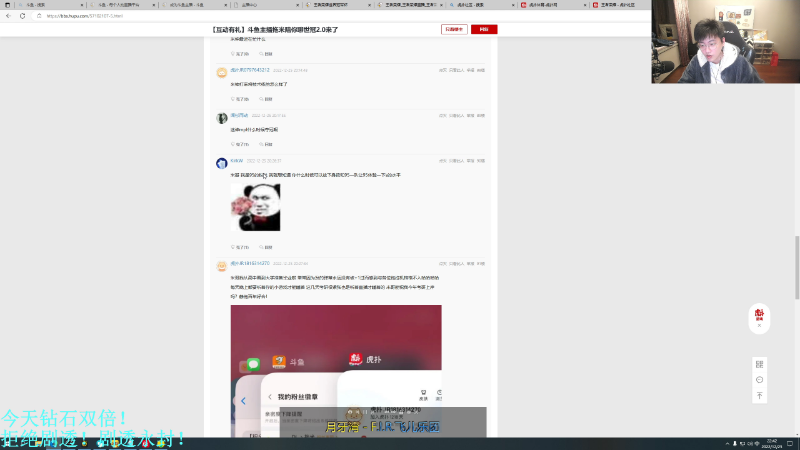This screenshot has height=450, width=800.
Task: Like the comment by KwW
Action: (x=240, y=247)
